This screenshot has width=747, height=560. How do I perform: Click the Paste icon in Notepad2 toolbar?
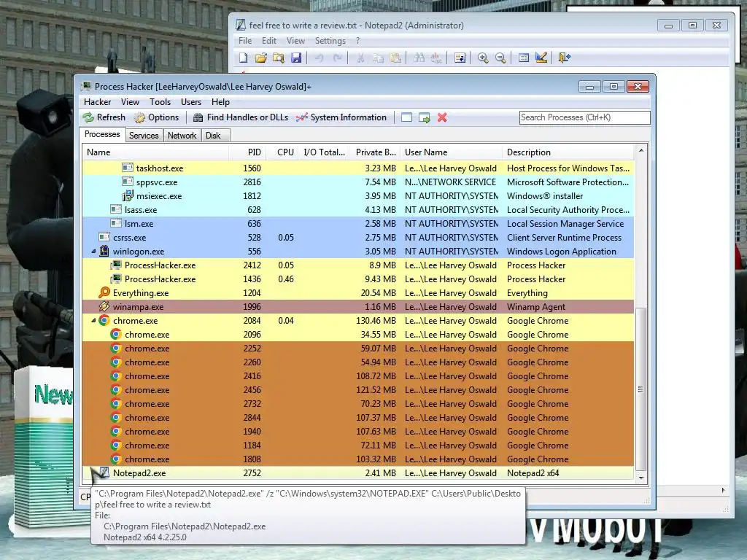[395, 58]
